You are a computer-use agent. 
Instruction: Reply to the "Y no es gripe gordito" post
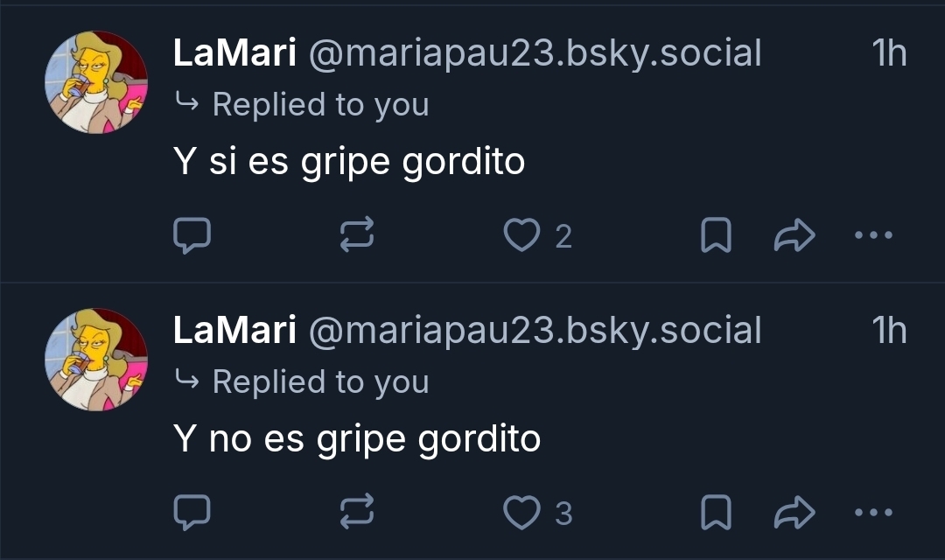tap(192, 513)
